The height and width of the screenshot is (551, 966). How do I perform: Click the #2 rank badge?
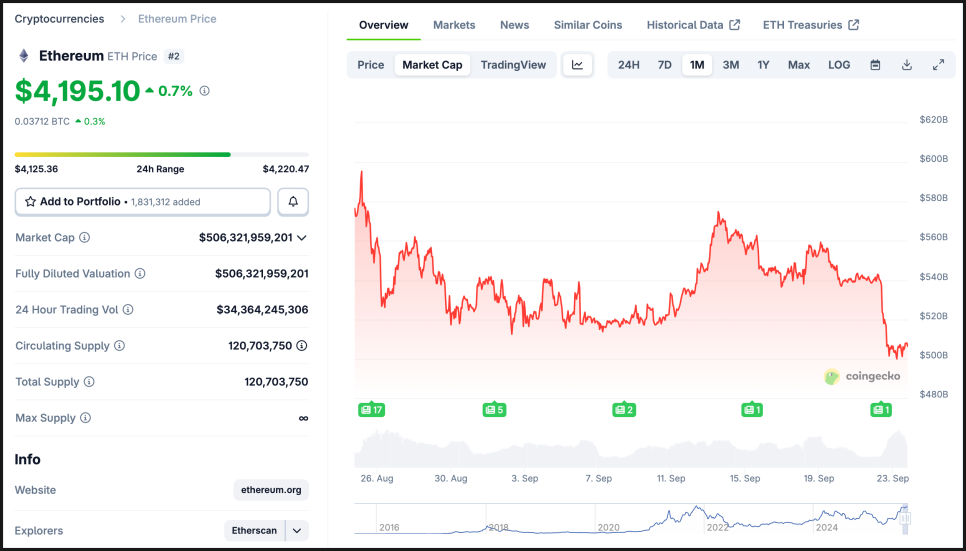[174, 56]
